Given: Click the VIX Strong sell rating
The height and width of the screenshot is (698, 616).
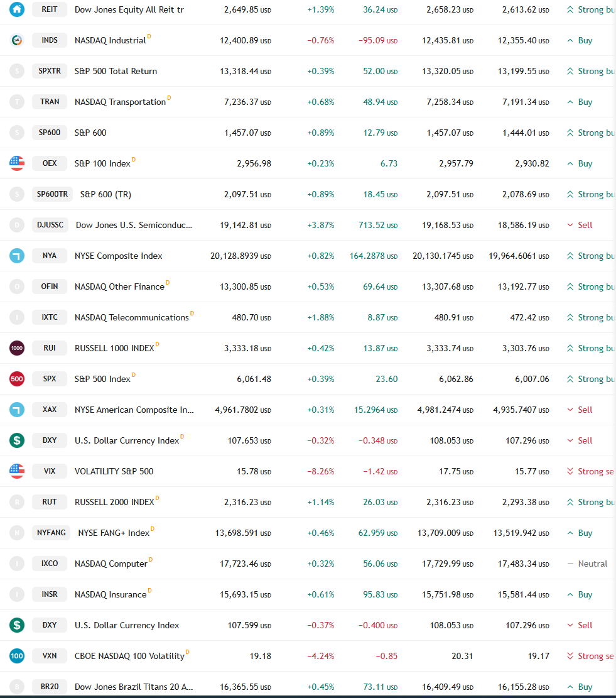Looking at the screenshot, I should click(591, 471).
